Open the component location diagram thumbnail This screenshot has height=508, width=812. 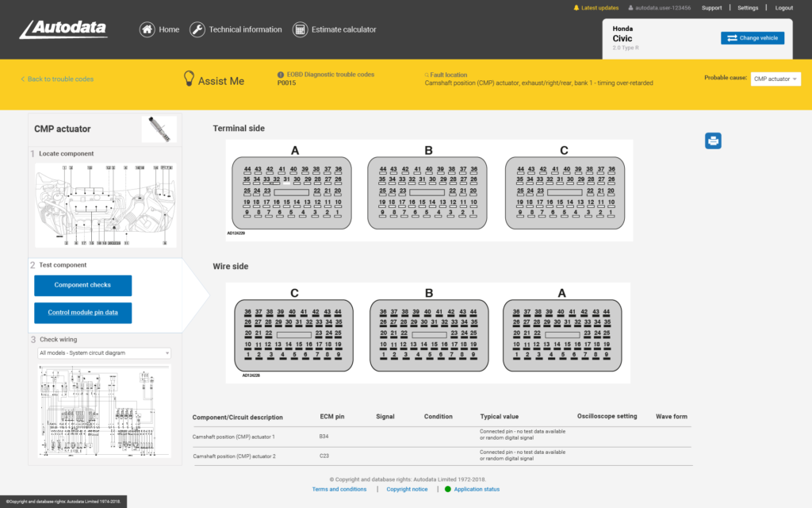pos(105,205)
